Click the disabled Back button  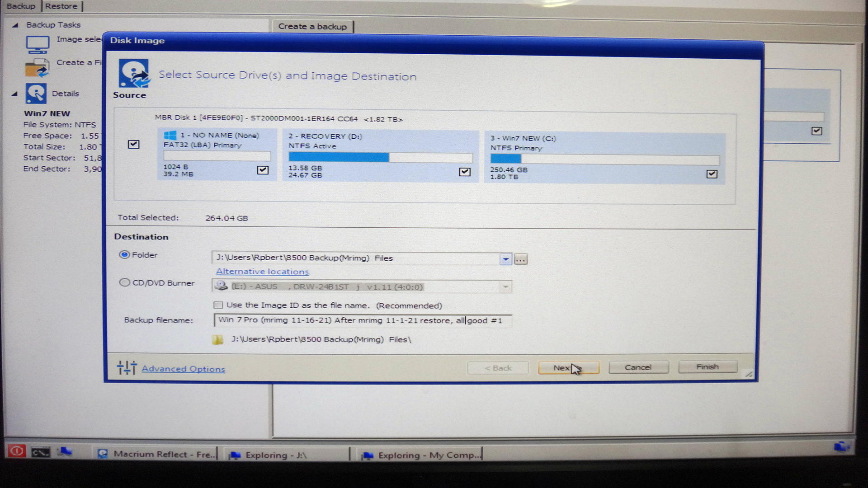498,368
